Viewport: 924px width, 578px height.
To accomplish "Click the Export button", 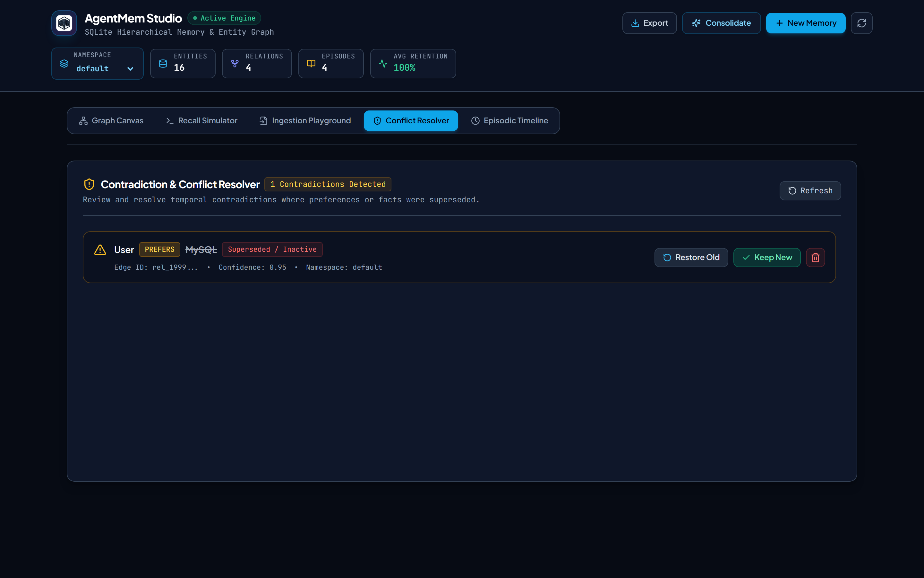I will (x=649, y=23).
